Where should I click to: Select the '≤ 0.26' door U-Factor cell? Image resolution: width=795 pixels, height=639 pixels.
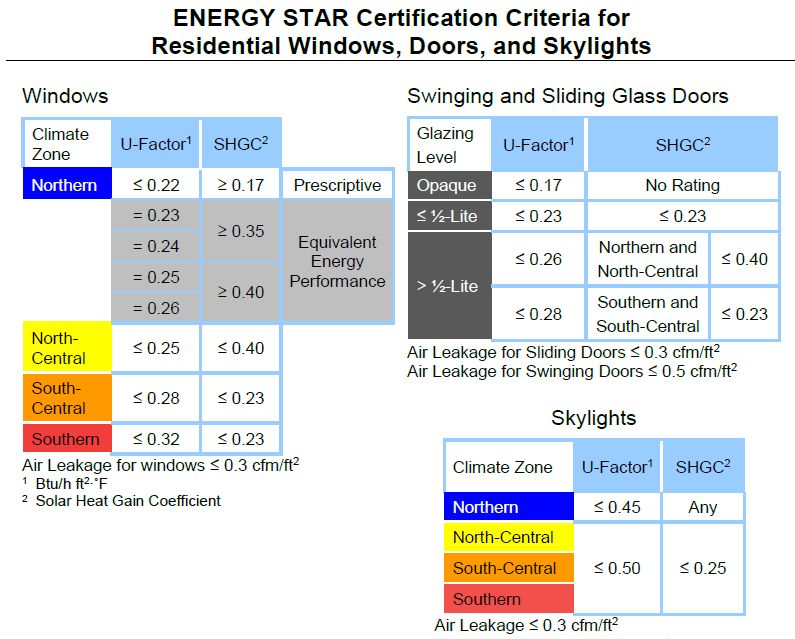(538, 259)
